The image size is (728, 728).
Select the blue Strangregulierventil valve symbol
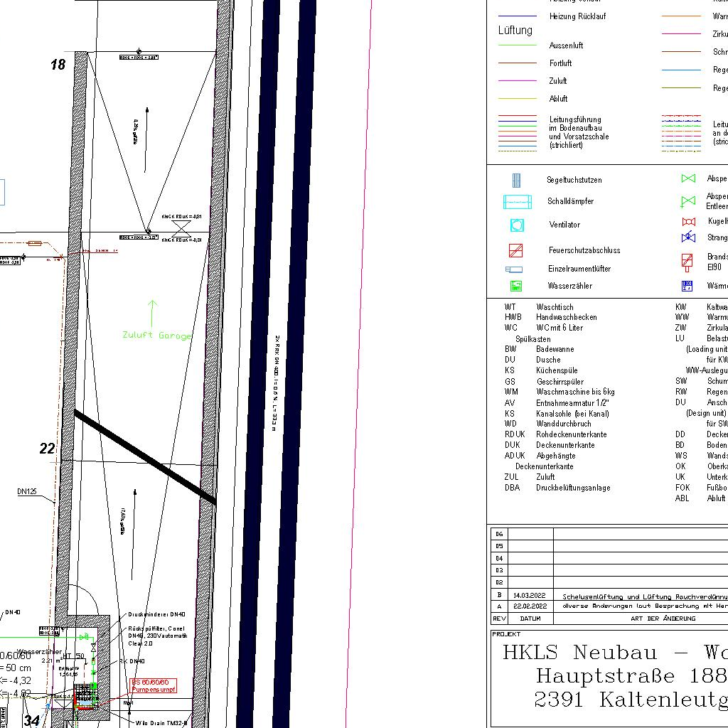pyautogui.click(x=688, y=237)
